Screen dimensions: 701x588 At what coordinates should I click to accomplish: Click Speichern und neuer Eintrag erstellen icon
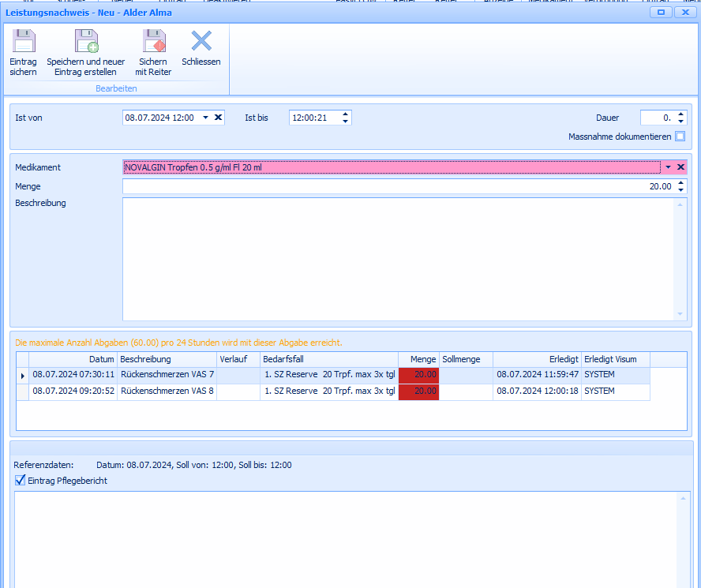pos(85,42)
